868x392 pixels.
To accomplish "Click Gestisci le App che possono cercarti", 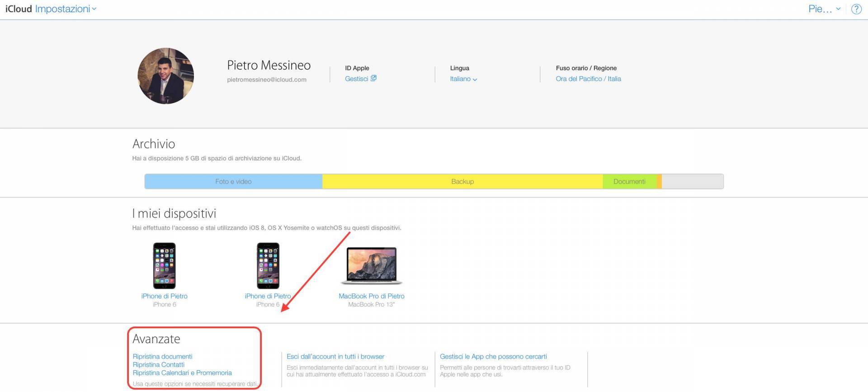I will (x=493, y=357).
